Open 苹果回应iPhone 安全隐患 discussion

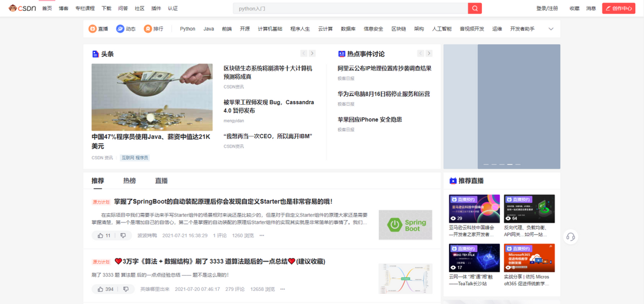pos(370,120)
